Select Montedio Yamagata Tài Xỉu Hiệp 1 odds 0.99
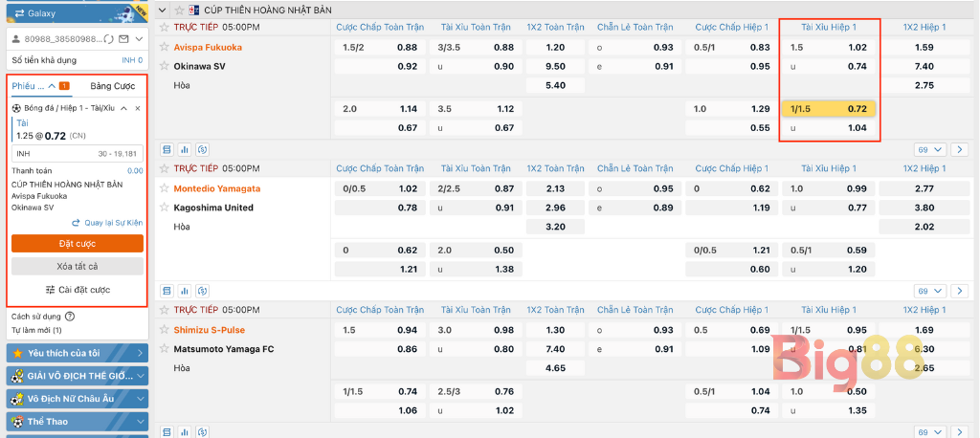The width and height of the screenshot is (980, 438). pos(829,188)
